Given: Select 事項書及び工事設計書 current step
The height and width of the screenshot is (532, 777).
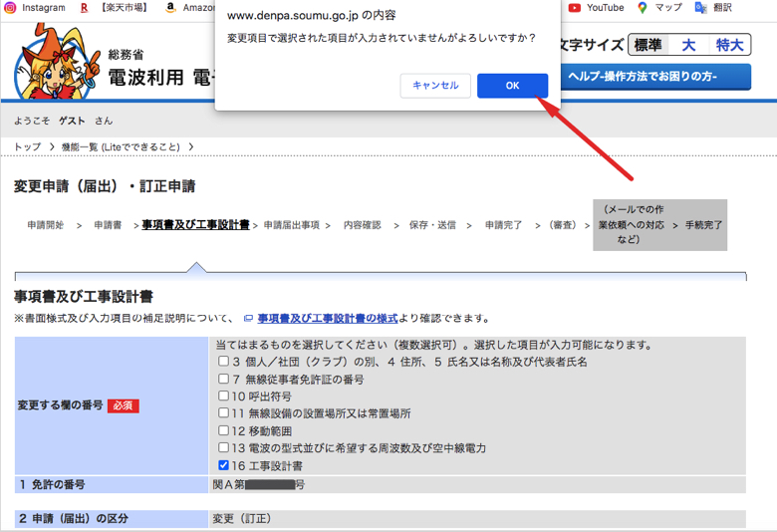Looking at the screenshot, I should click(x=195, y=225).
